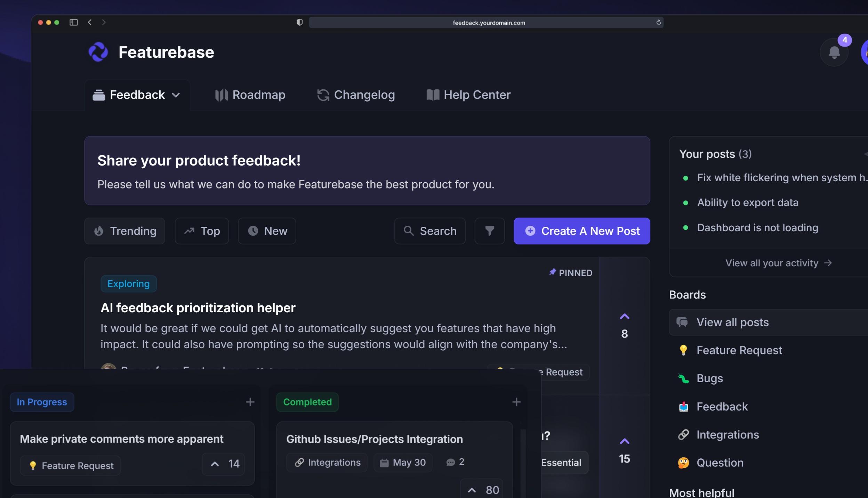Add a card to Completed column

(516, 402)
